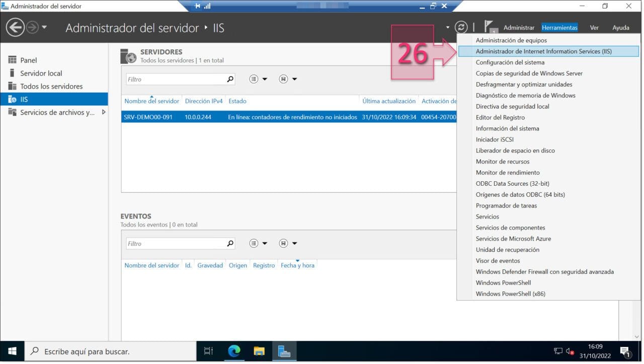Screen dimensions: 644x364
Task: Click the IIS sidebar icon
Action: pos(12,99)
